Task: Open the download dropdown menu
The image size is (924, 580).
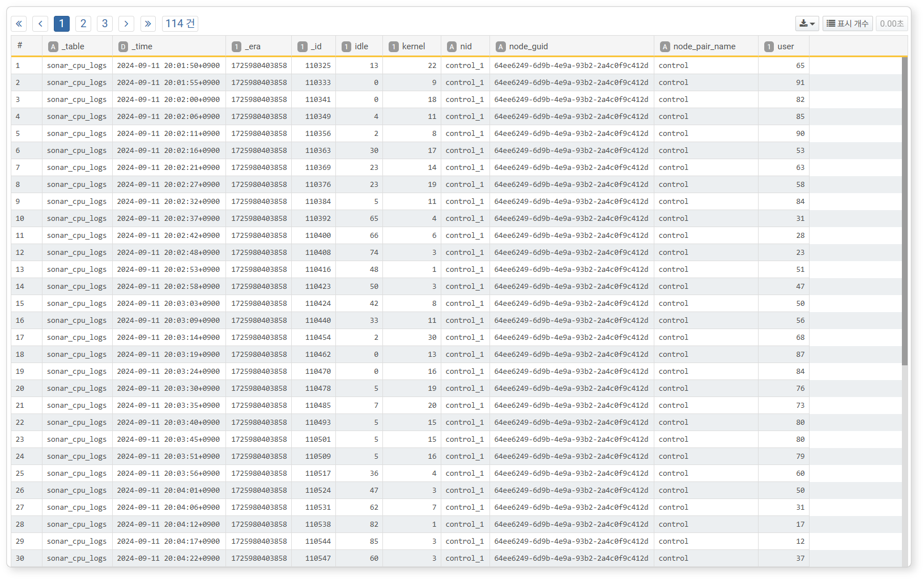Action: point(807,23)
